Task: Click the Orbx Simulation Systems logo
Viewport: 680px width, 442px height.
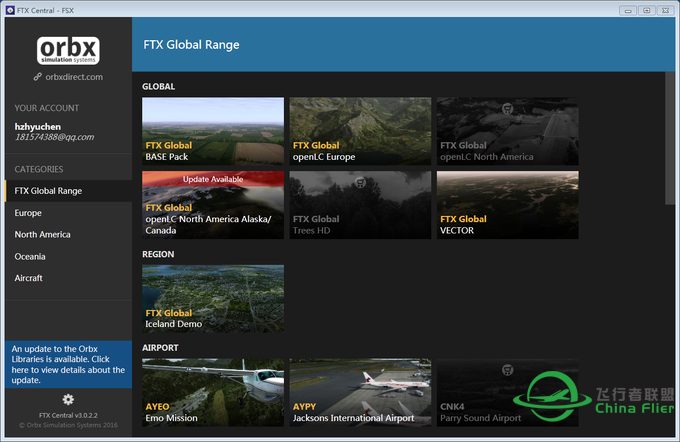Action: coord(68,51)
